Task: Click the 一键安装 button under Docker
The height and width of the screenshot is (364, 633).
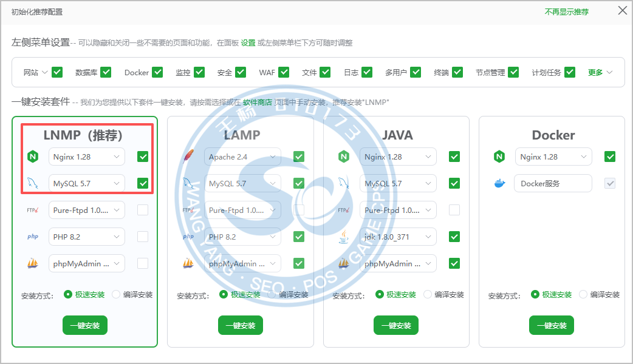Action: click(552, 325)
